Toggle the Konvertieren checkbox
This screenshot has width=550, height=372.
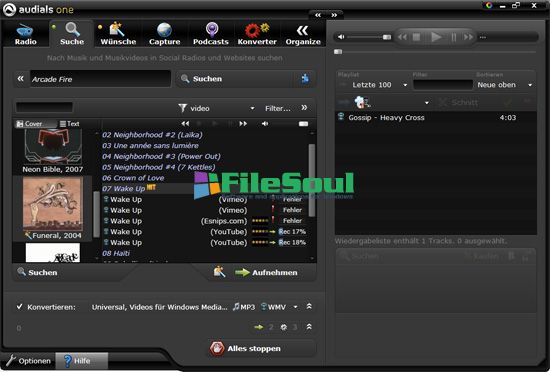20,307
